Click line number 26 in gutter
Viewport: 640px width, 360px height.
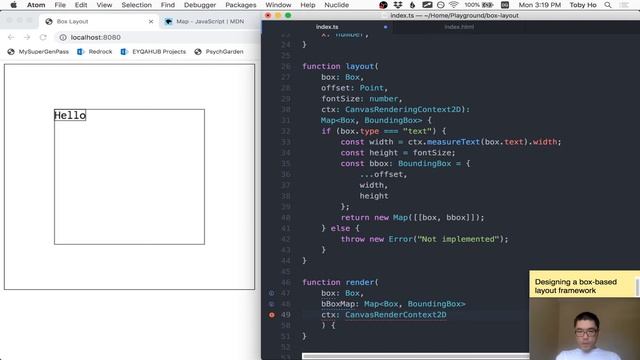click(x=286, y=66)
